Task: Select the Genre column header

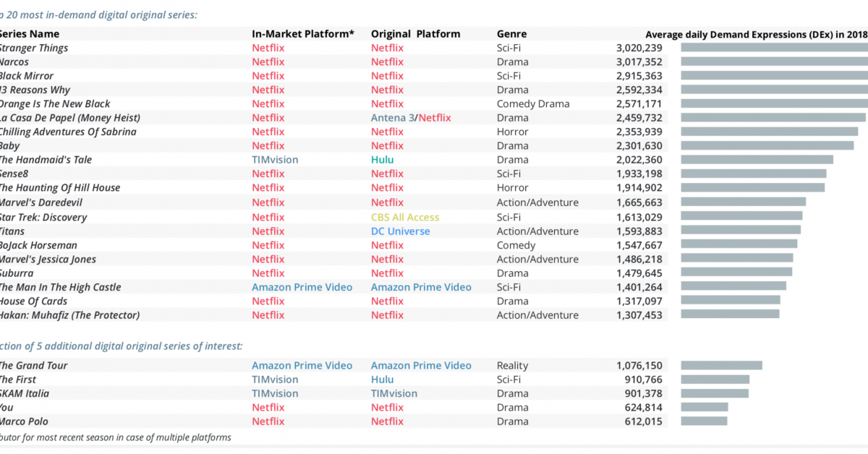Action: tap(511, 34)
